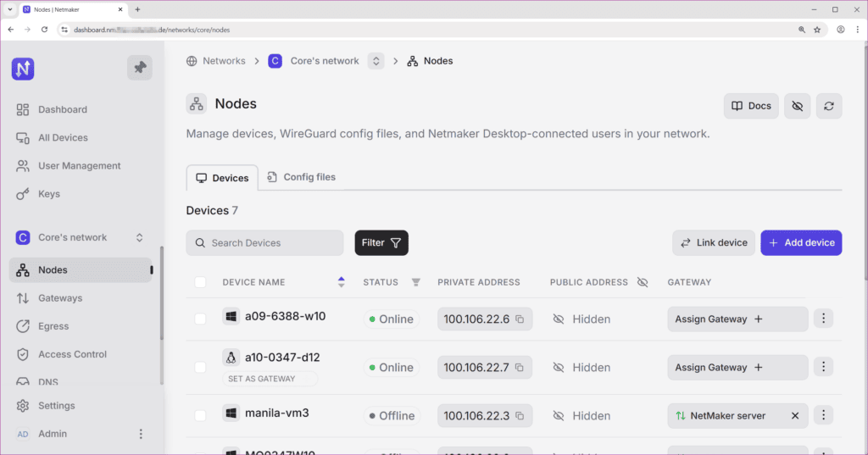Open the Egress page
Image resolution: width=868 pixels, height=455 pixels.
point(42,326)
